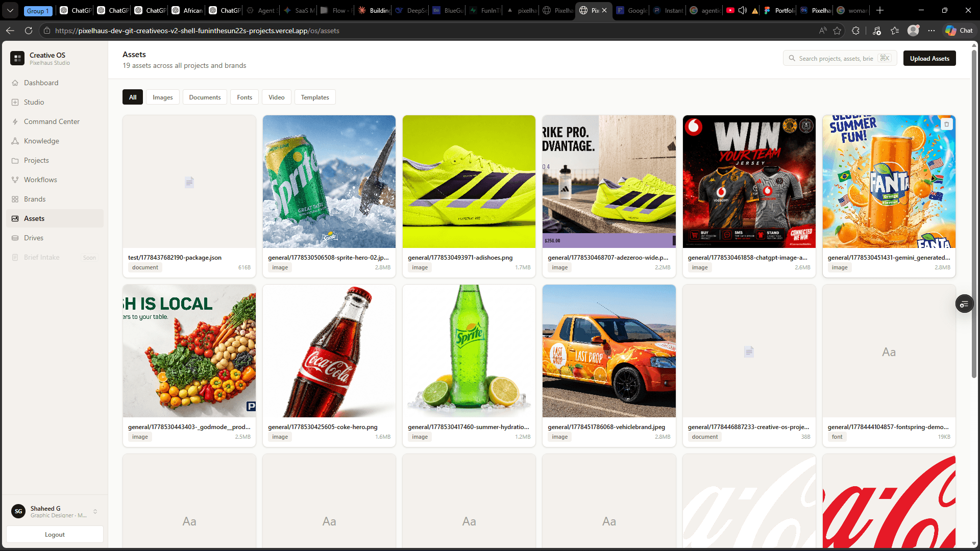Open the sprite-hero-02 image thumbnail

(x=329, y=182)
